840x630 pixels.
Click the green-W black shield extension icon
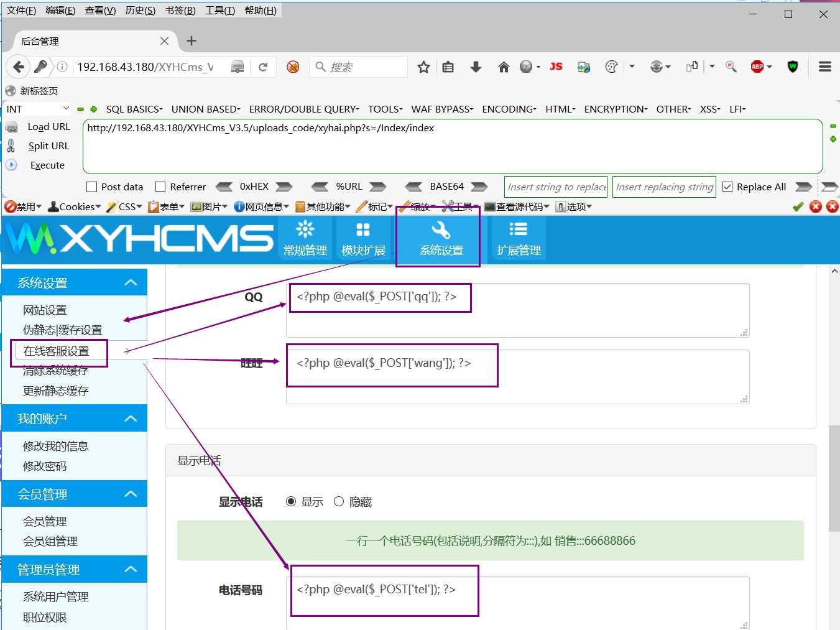(793, 67)
